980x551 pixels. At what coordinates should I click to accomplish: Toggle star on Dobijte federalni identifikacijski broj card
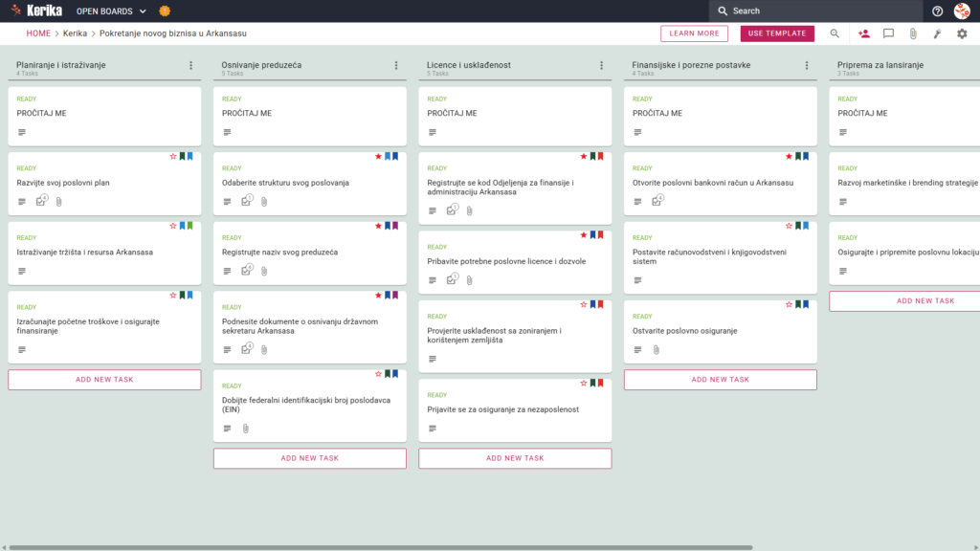tap(378, 374)
